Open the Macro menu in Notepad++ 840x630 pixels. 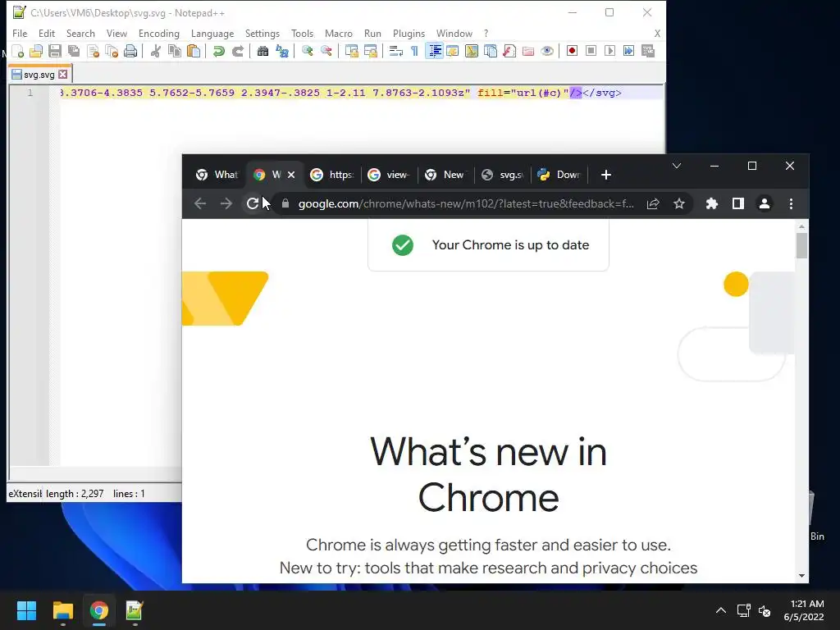[x=339, y=33]
